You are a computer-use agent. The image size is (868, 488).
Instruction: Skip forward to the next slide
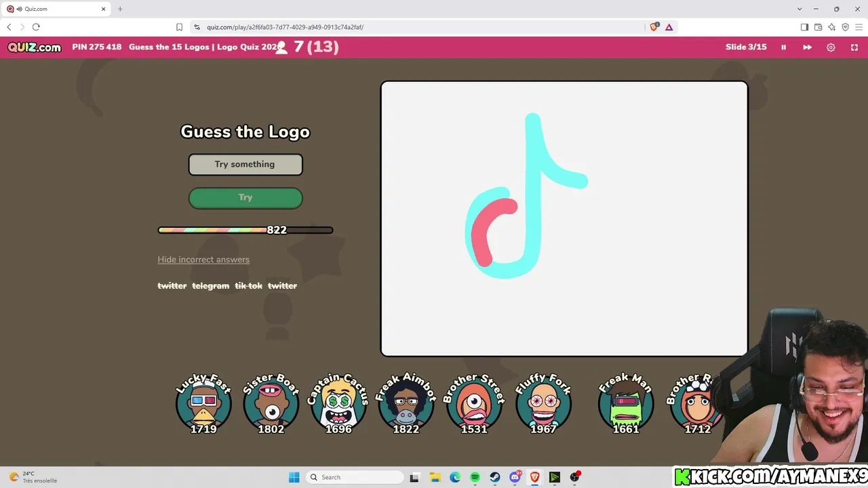(807, 47)
